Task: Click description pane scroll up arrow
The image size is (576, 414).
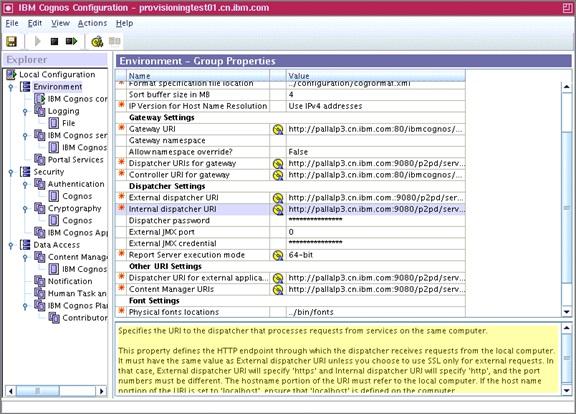Action: [566, 327]
